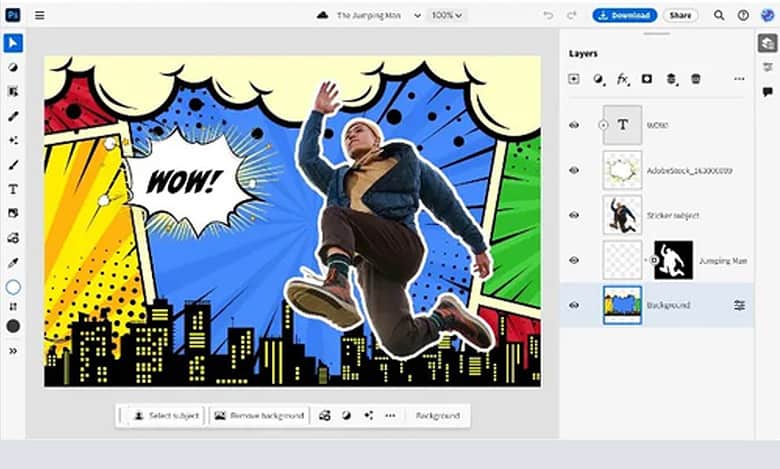Select the place image tool in toolbar
Screen dimensions: 780x469
pos(13,213)
